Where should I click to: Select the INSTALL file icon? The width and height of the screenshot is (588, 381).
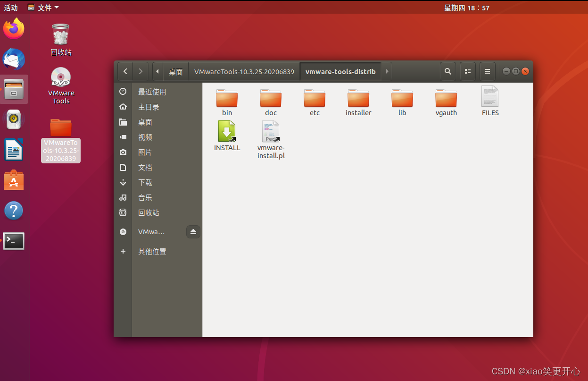coord(227,136)
